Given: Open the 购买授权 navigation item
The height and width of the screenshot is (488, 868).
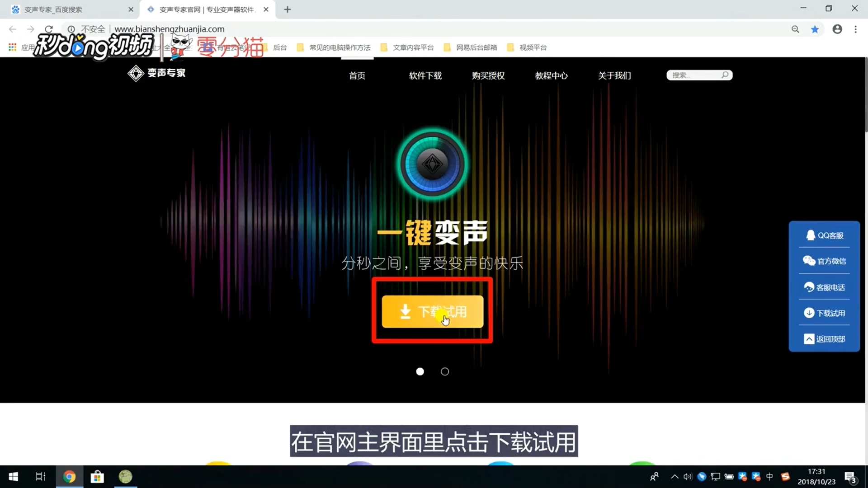Looking at the screenshot, I should pyautogui.click(x=488, y=75).
